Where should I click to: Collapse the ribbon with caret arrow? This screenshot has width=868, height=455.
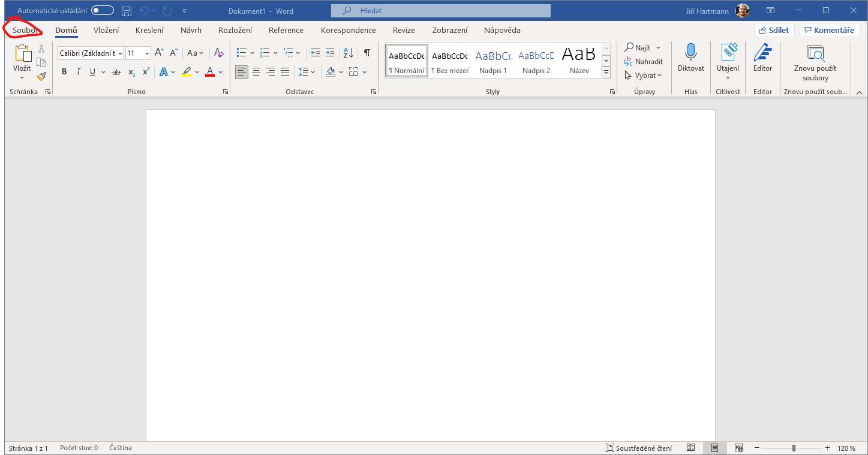tap(858, 92)
